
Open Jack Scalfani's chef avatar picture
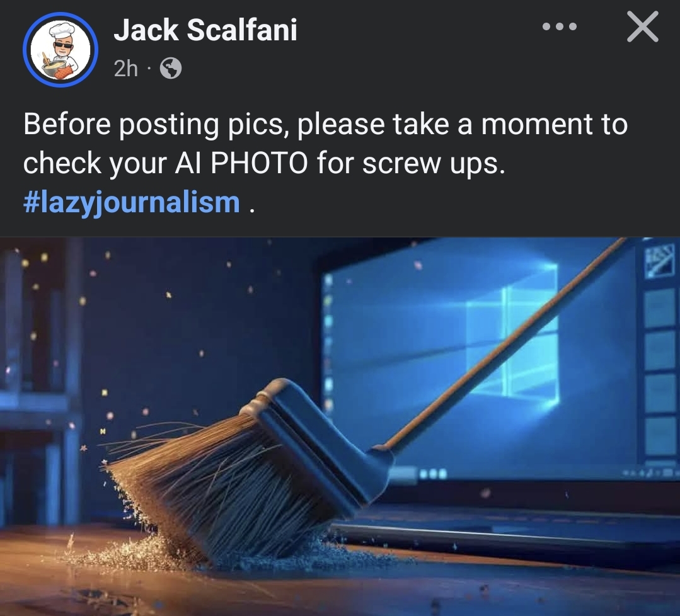(61, 49)
